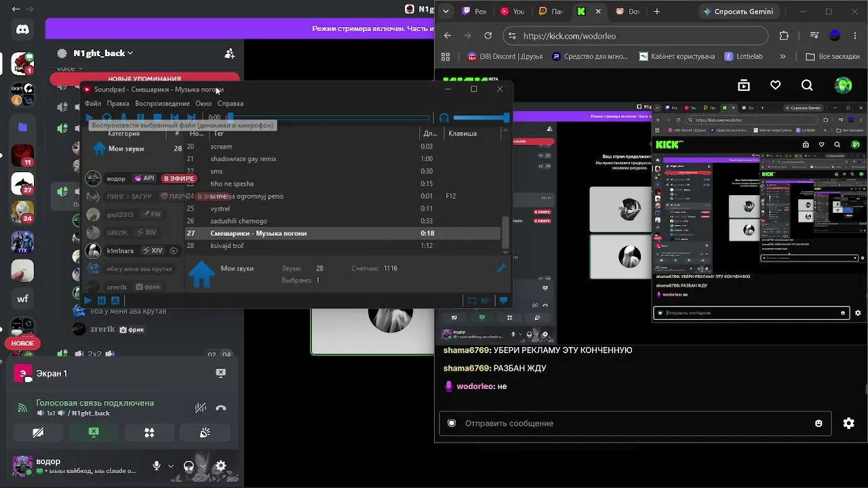Select the 'tiho ne spesha' sound
This screenshot has width=868, height=488.
coord(343,184)
